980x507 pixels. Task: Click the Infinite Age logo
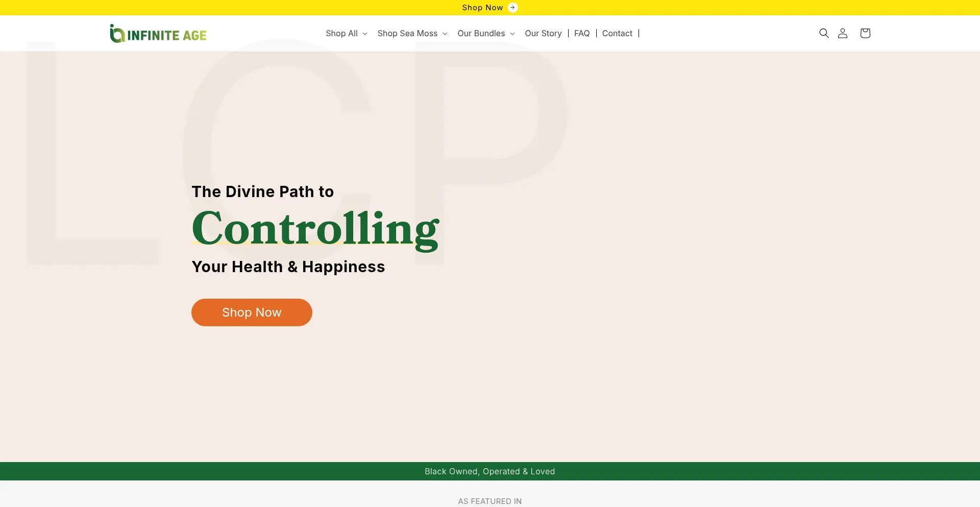158,34
